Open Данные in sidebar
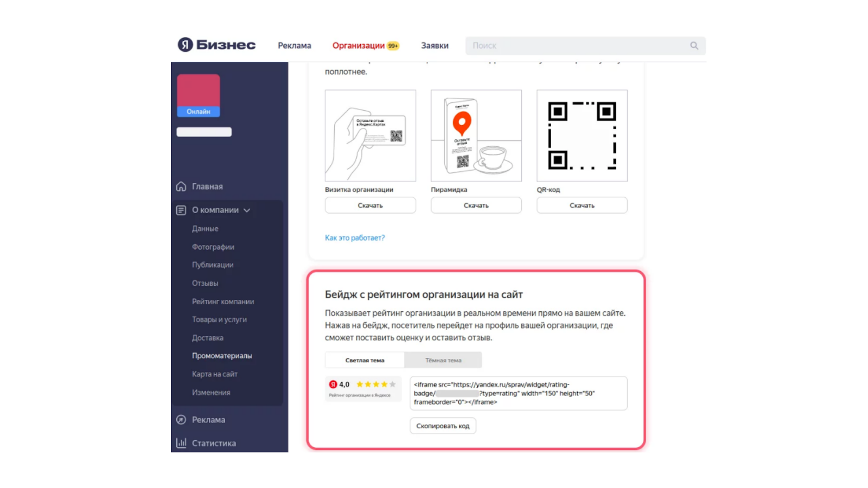868x488 pixels. point(205,229)
